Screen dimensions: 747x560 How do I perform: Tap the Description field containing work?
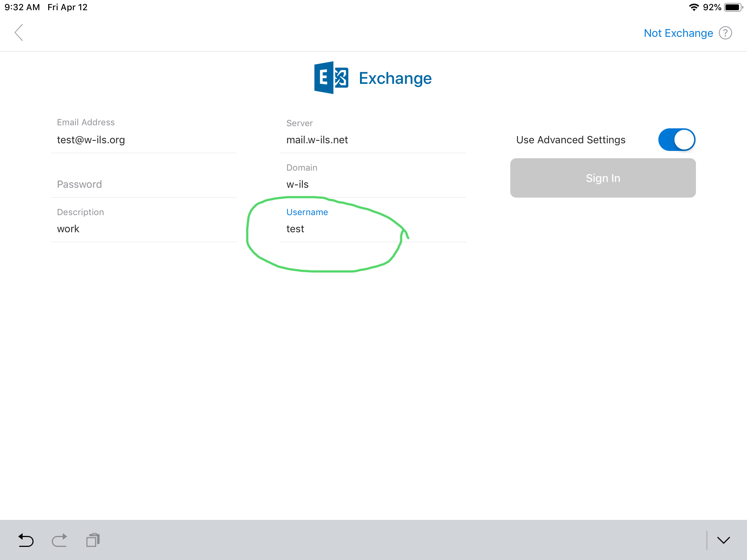pyautogui.click(x=144, y=229)
